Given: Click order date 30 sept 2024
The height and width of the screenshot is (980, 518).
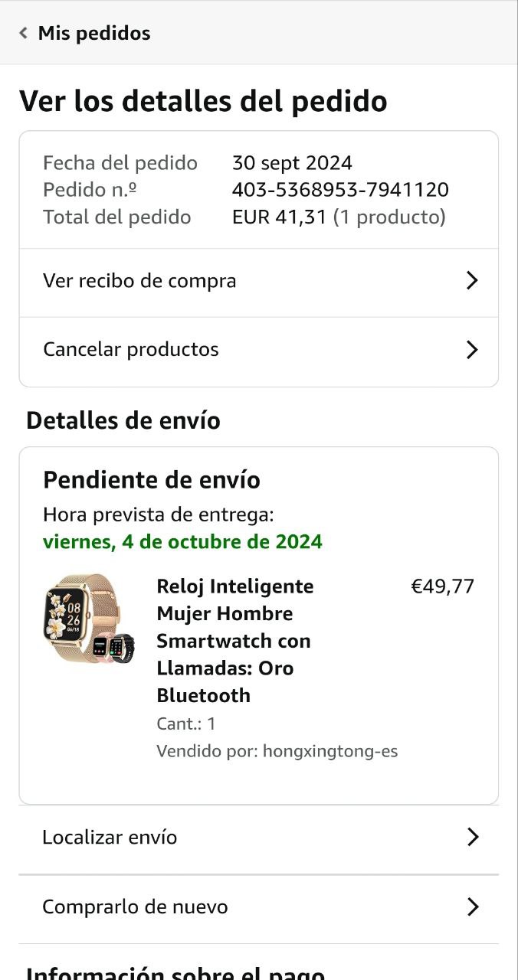Looking at the screenshot, I should pyautogui.click(x=292, y=163).
